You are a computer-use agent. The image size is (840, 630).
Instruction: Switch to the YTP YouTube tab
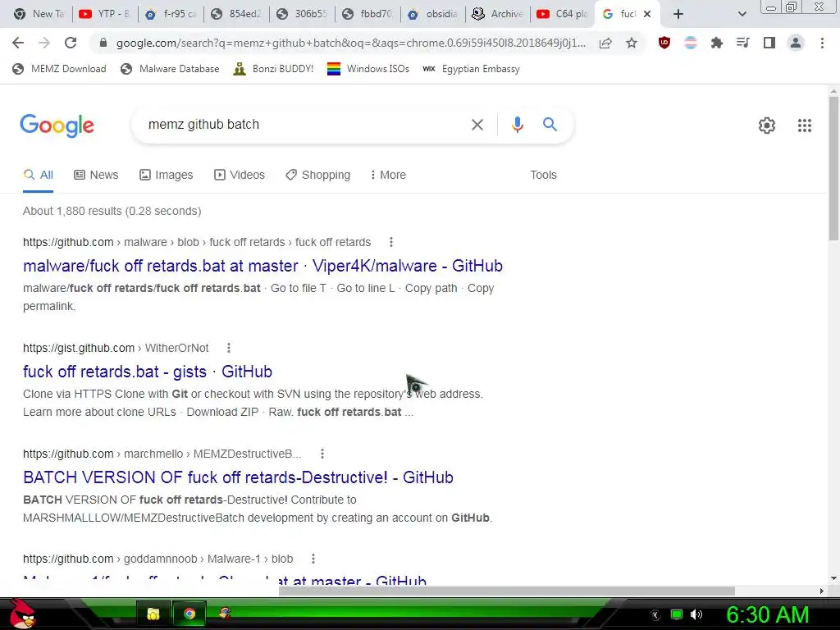[105, 14]
